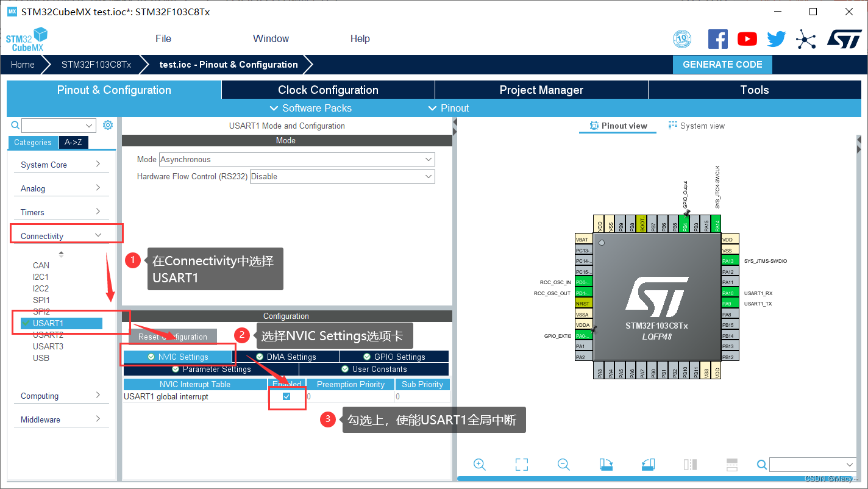Expand the Middleware category
This screenshot has height=489, width=868.
(61, 419)
